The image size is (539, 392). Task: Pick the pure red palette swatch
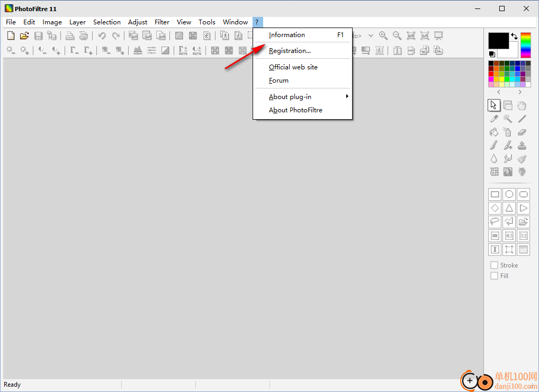(x=491, y=74)
